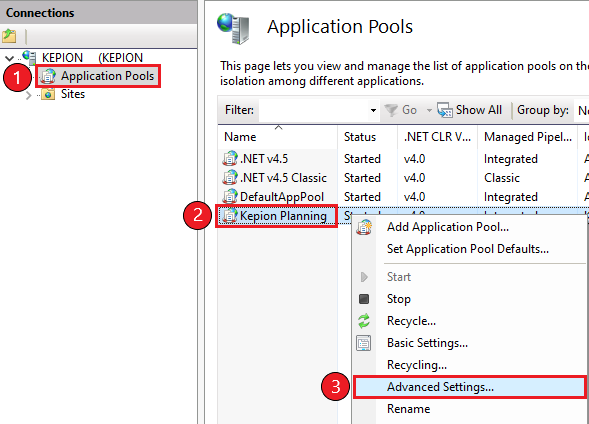Image resolution: width=589 pixels, height=424 pixels.
Task: Click the Basic Settings menu icon
Action: tap(364, 343)
